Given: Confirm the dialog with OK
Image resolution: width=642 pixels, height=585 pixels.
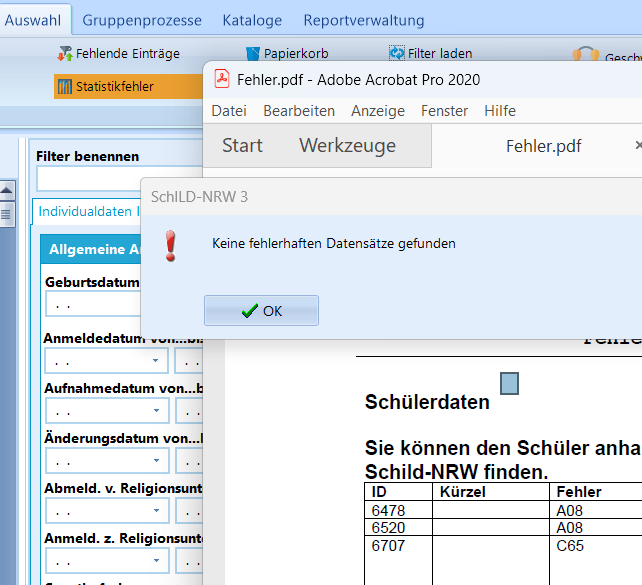Looking at the screenshot, I should point(261,311).
